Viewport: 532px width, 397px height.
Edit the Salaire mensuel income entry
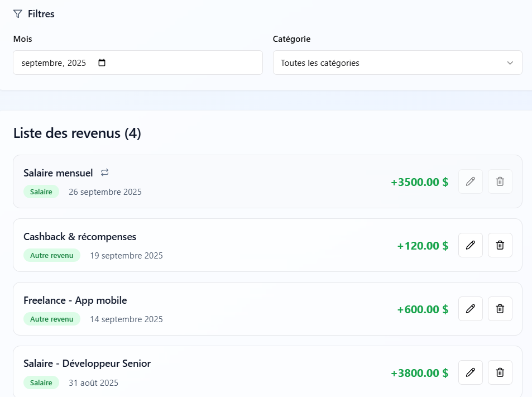click(x=470, y=181)
